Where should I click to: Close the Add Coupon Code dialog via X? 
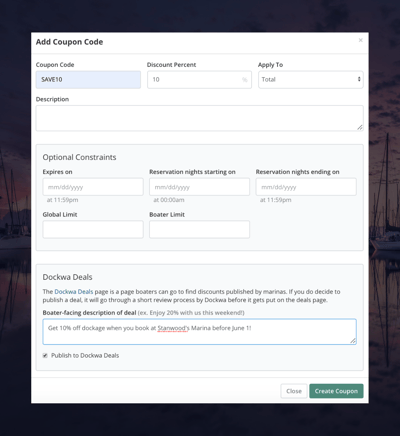[360, 40]
